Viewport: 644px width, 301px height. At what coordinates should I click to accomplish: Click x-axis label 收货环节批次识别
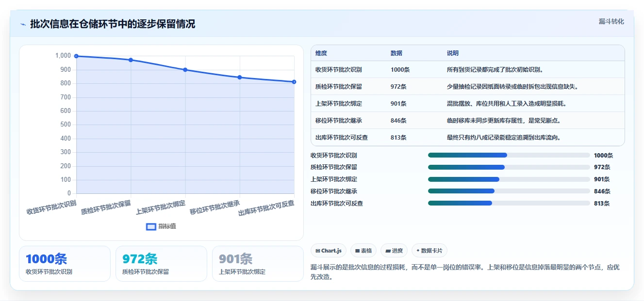tap(51, 207)
